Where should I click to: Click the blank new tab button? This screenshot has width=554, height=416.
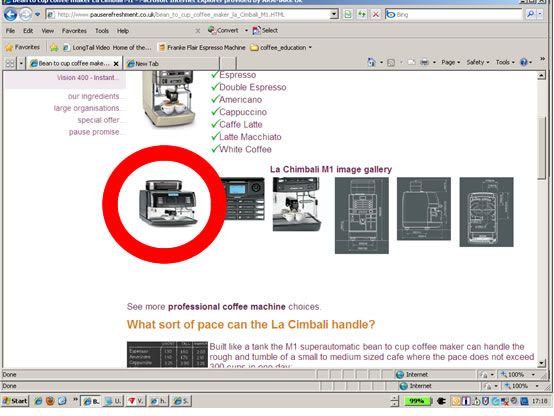pyautogui.click(x=228, y=64)
